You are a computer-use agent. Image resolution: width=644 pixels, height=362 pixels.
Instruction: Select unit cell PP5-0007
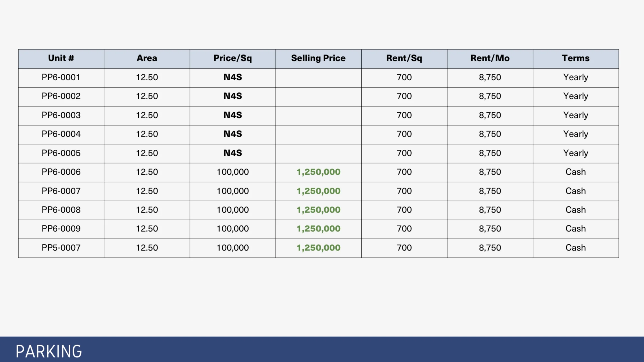coord(61,248)
